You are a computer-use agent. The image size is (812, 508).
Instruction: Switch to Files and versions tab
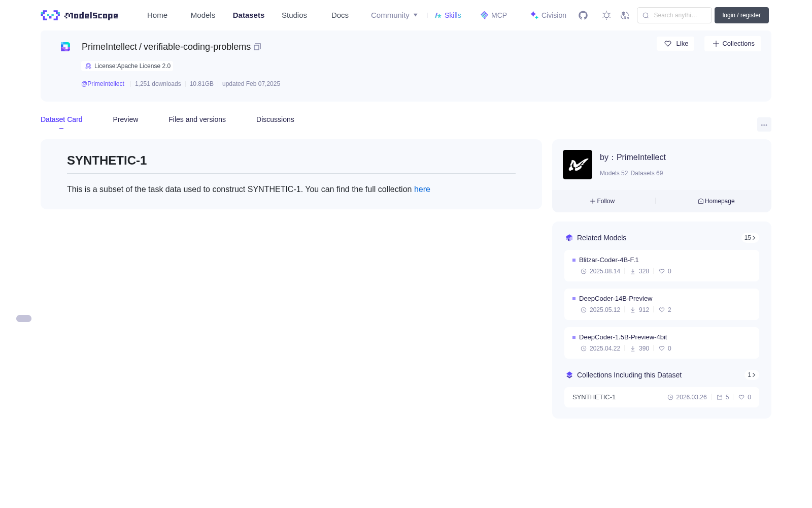click(x=197, y=119)
